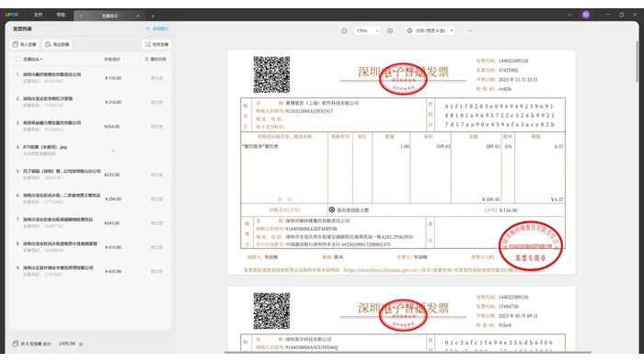
Task: Click the 导入发票 import button
Action: [24, 44]
